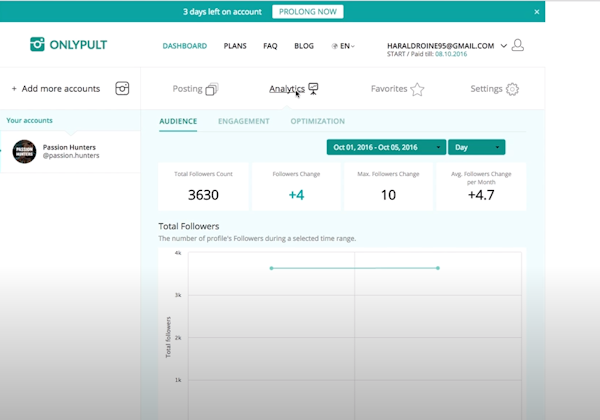This screenshot has width=600, height=420.
Task: Switch to the Favorites section
Action: coord(389,89)
